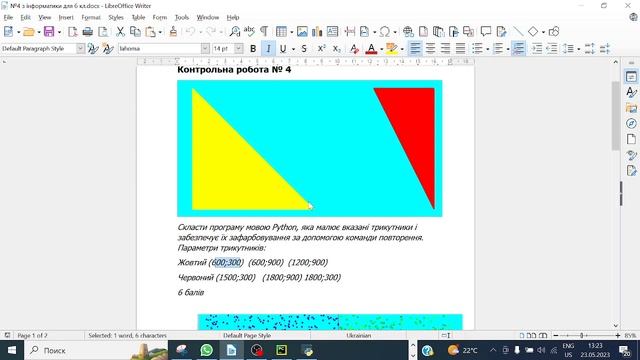Image resolution: width=640 pixels, height=360 pixels.
Task: Click Default Page Style in status bar
Action: click(x=247, y=336)
